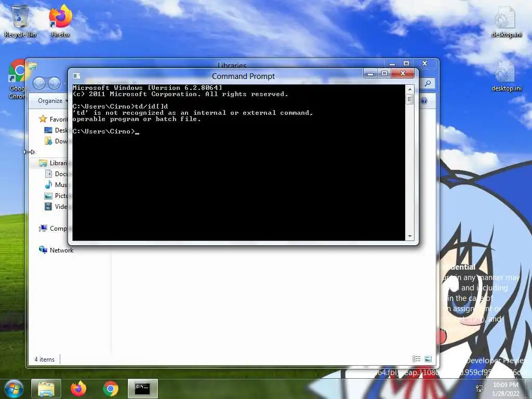Click the Forward button in Libraries window
This screenshot has width=532, height=399.
pos(54,83)
